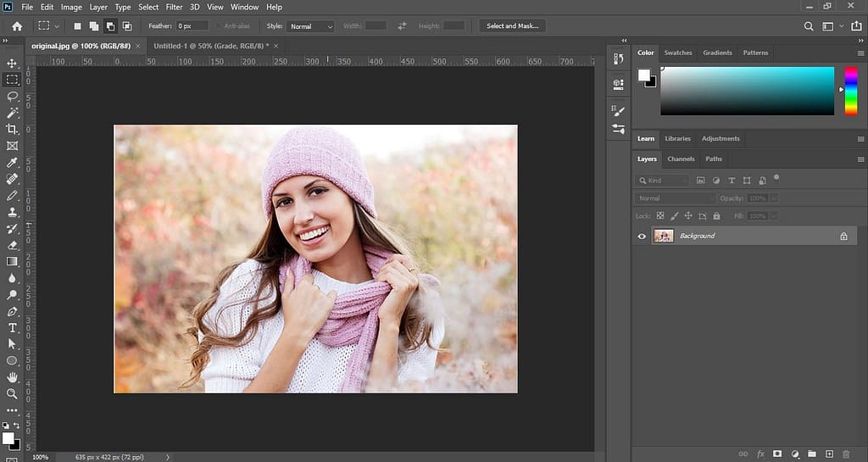Viewport: 868px width, 462px height.
Task: Choose Add to Selection mode
Action: (94, 26)
